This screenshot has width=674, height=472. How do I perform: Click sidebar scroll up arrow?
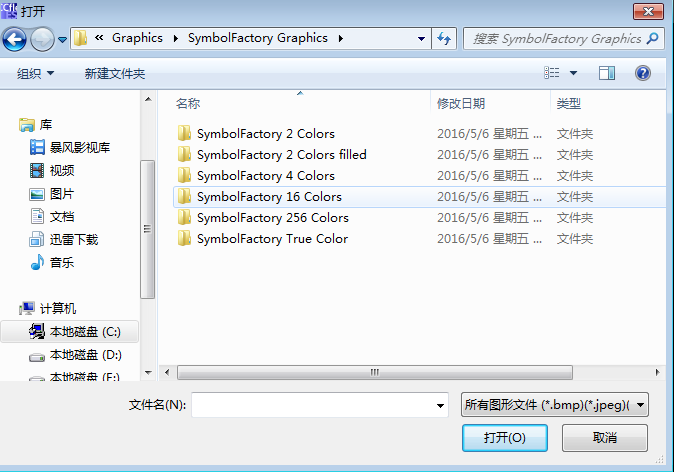click(x=148, y=99)
